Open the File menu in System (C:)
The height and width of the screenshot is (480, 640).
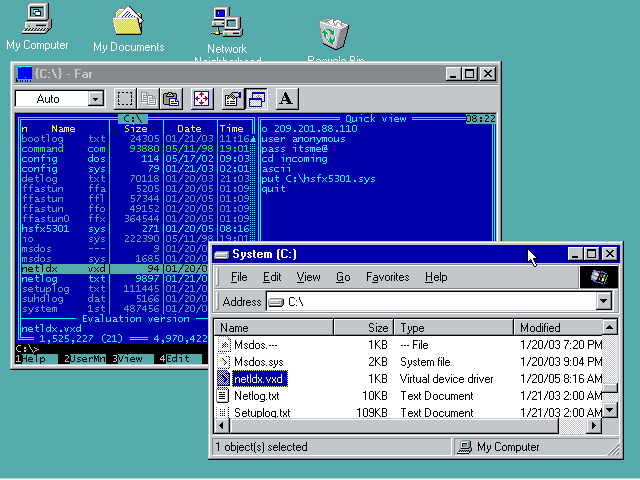click(x=239, y=277)
